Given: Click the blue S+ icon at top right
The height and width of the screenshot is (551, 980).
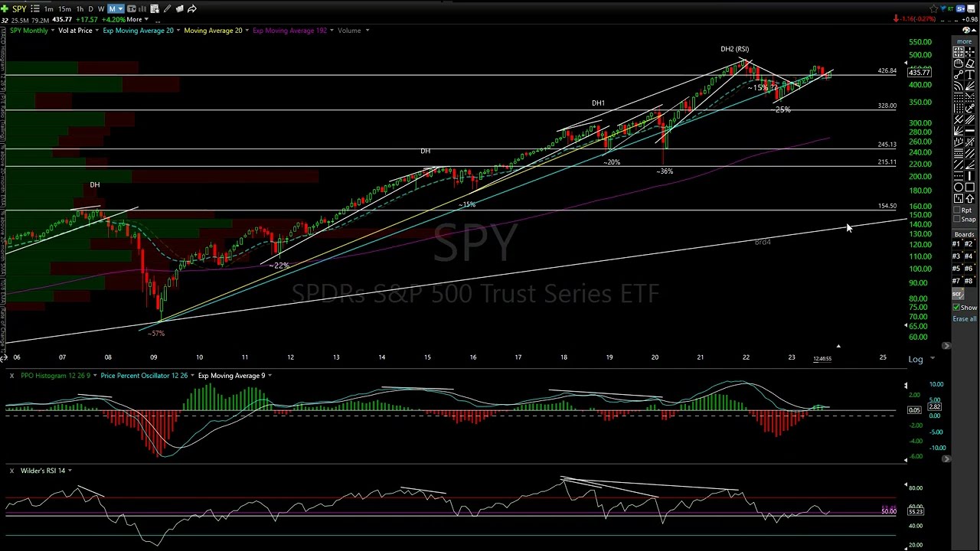Looking at the screenshot, I should 961,8.
